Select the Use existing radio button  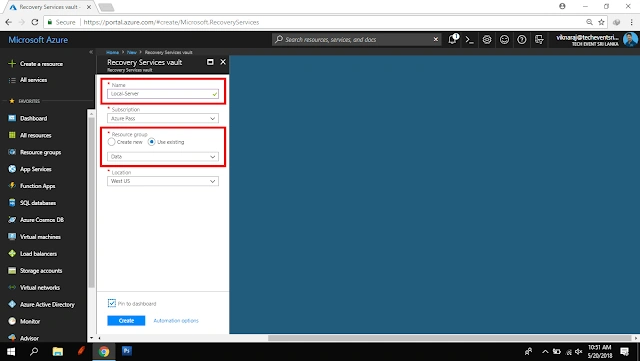(x=151, y=142)
